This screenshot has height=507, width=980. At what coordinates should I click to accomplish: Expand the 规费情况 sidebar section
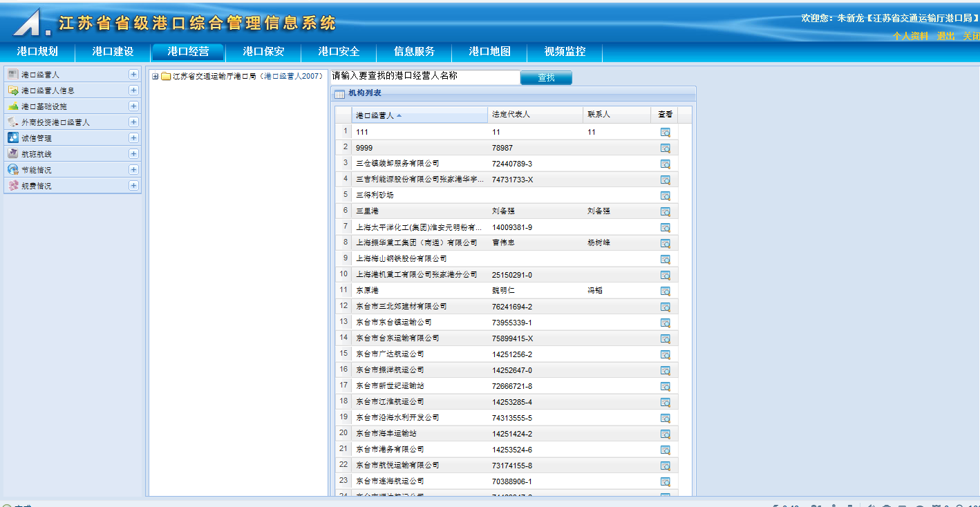pyautogui.click(x=133, y=186)
